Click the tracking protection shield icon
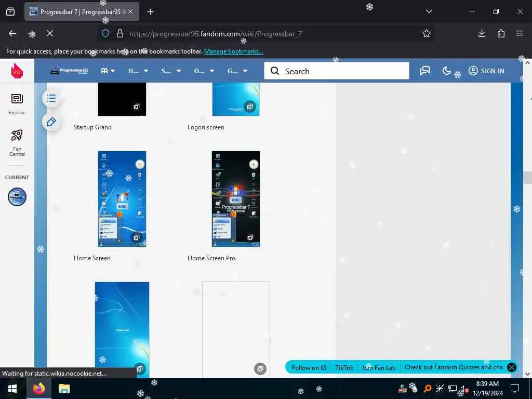 (x=105, y=34)
